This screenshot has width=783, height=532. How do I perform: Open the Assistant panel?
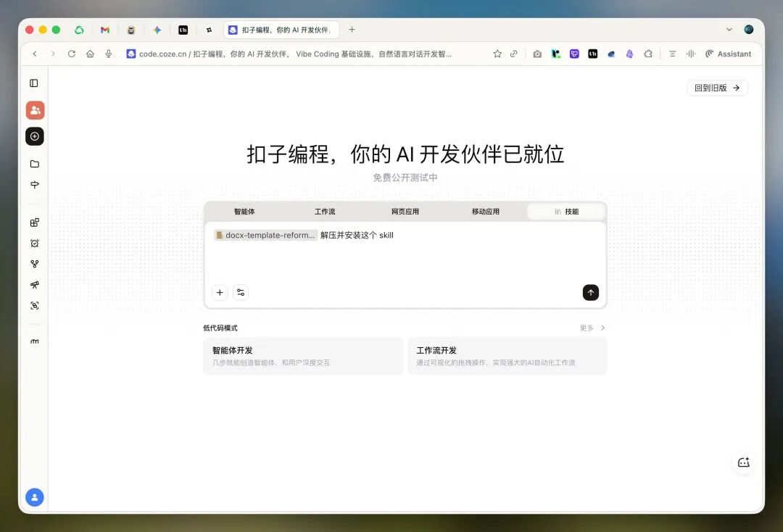(x=728, y=54)
